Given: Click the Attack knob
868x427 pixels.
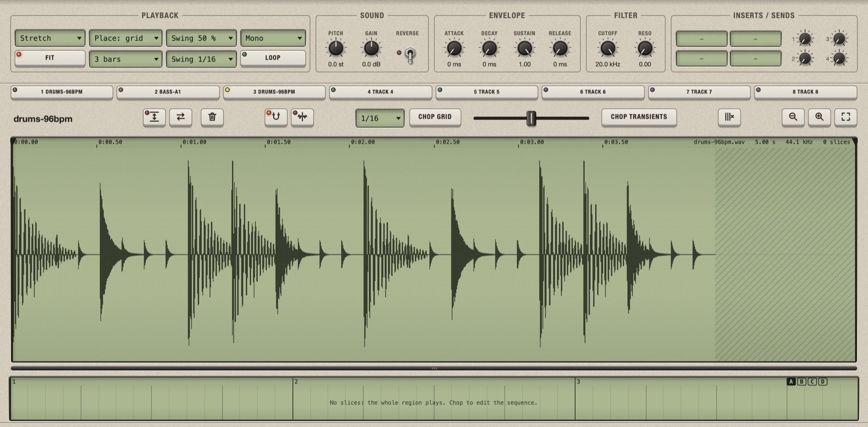Looking at the screenshot, I should pyautogui.click(x=454, y=48).
